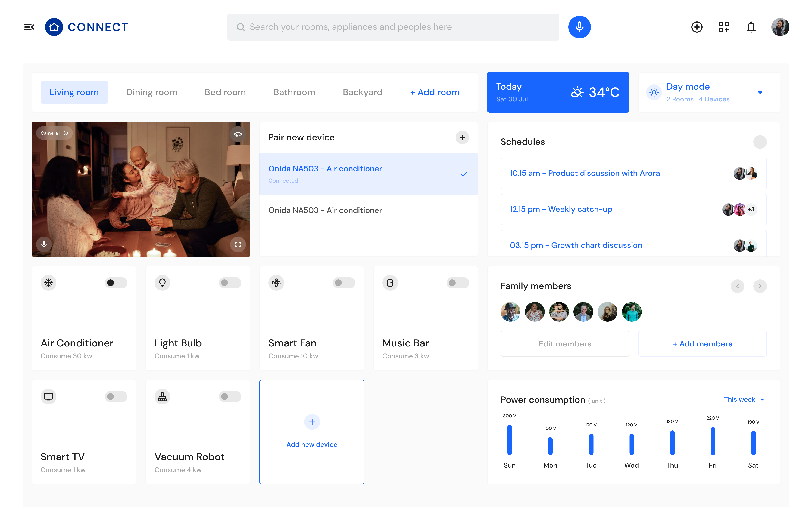Expand camera feed to fullscreen
Screen dimensions: 812x507
(x=238, y=244)
